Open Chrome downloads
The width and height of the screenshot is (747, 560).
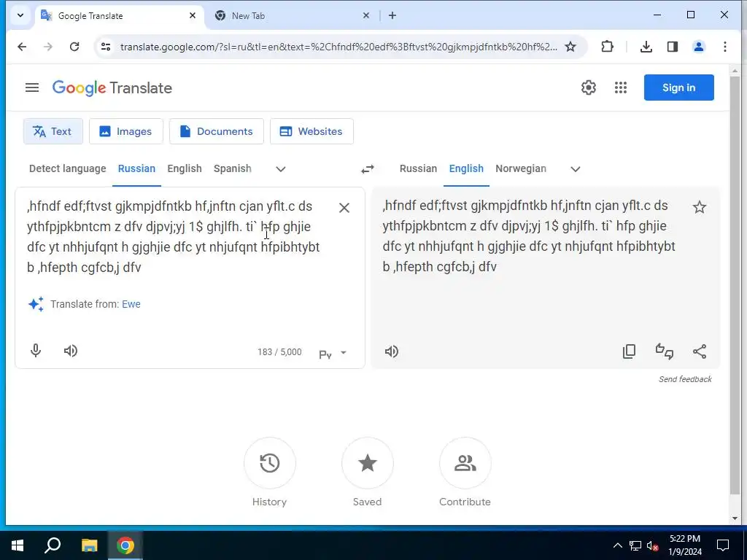click(x=646, y=47)
